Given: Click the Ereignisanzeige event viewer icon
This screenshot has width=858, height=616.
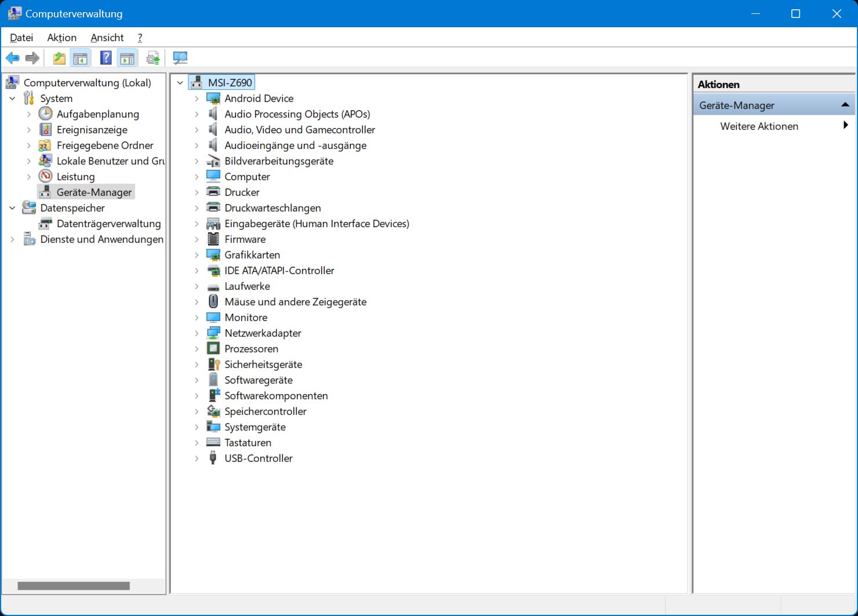Looking at the screenshot, I should [x=45, y=130].
